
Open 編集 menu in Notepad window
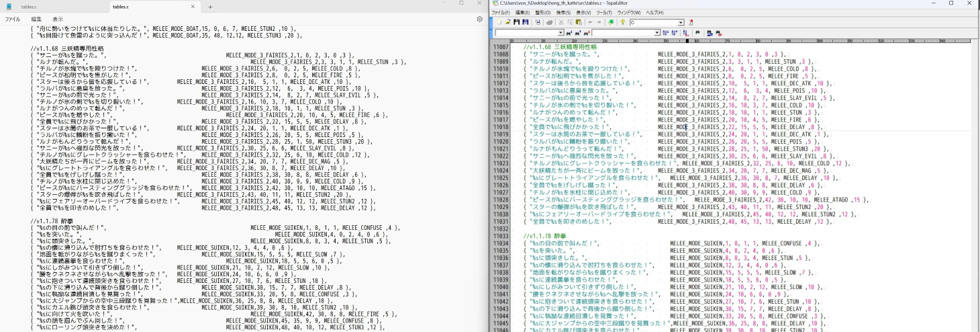[36, 19]
